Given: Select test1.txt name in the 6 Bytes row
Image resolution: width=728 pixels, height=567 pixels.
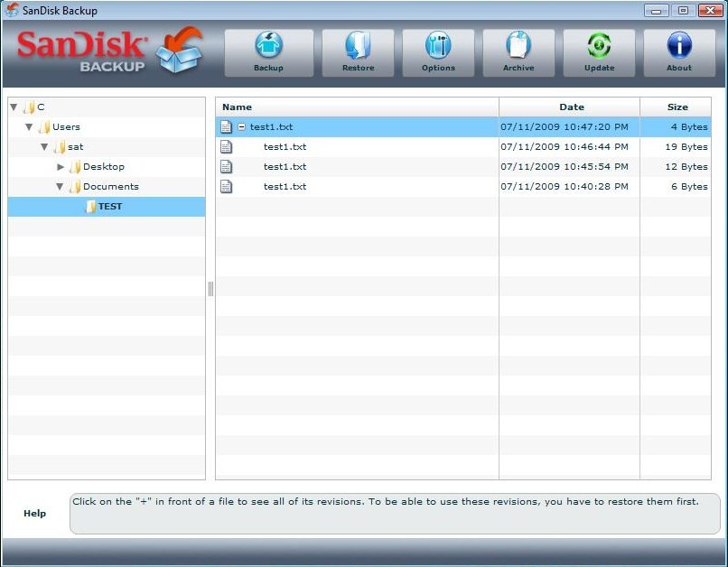Looking at the screenshot, I should 285,187.
